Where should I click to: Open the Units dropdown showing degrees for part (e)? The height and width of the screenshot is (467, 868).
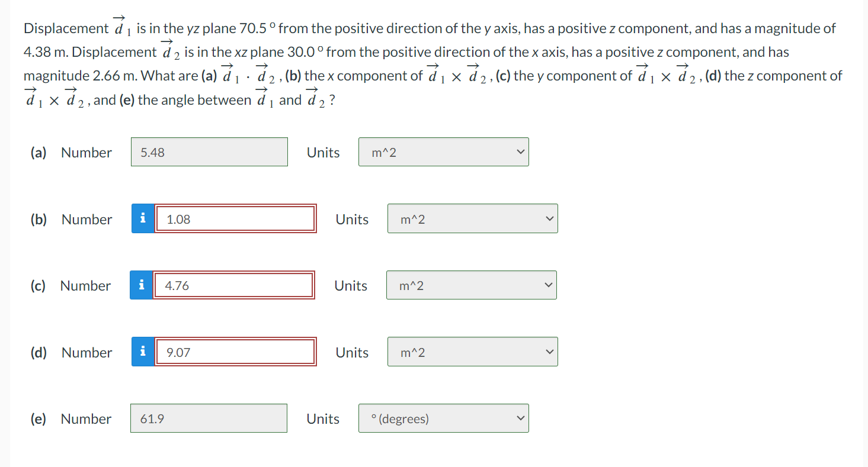pos(443,418)
